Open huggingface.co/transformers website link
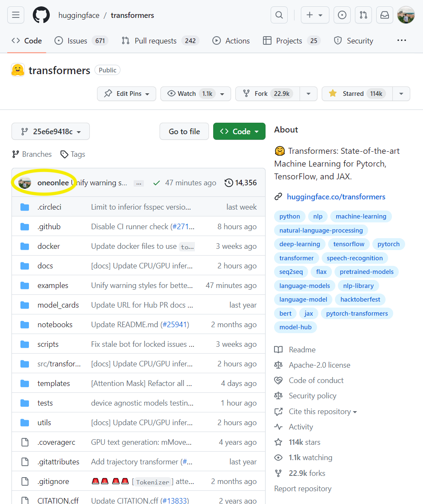The width and height of the screenshot is (423, 504). click(336, 197)
